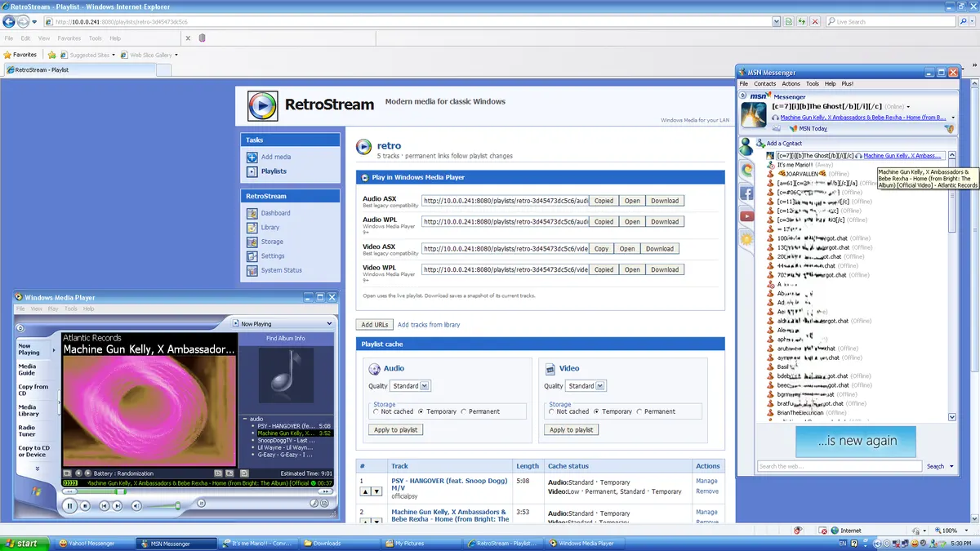Open the MSN Messenger mail envelope icon
Screen dimensions: 980x551
click(x=776, y=128)
